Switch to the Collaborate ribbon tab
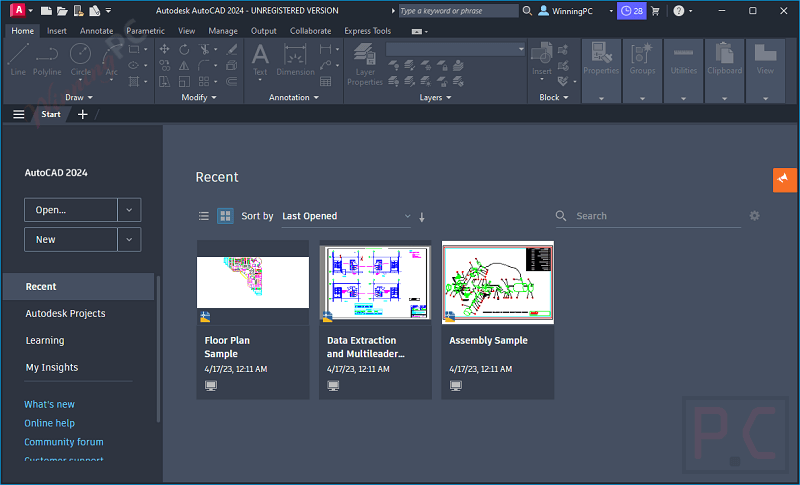The width and height of the screenshot is (800, 485). [x=311, y=31]
